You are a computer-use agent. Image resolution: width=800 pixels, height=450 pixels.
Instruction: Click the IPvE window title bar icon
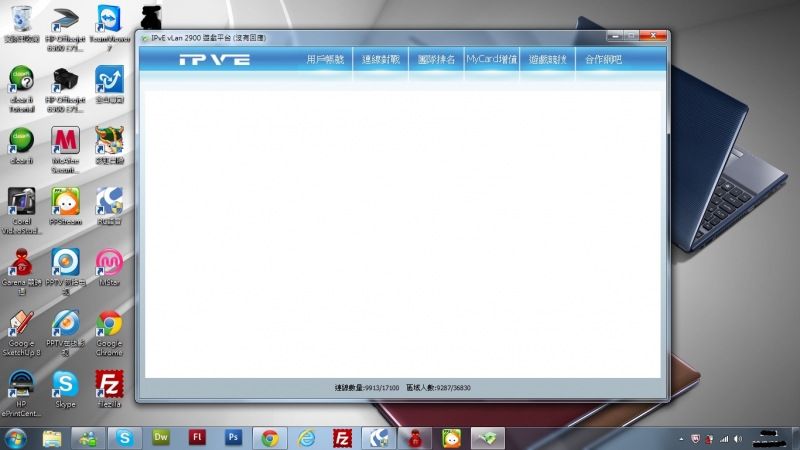[x=145, y=38]
